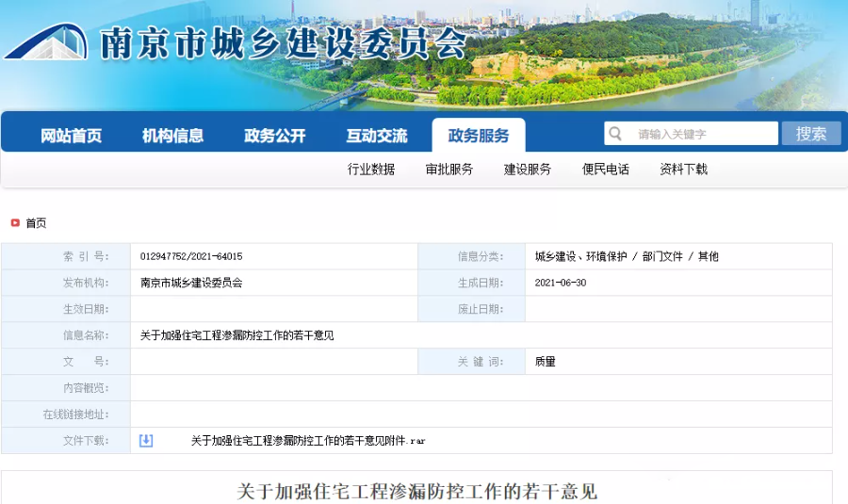Image resolution: width=848 pixels, height=504 pixels.
Task: Click the magnifier icon in search box
Action: click(615, 134)
